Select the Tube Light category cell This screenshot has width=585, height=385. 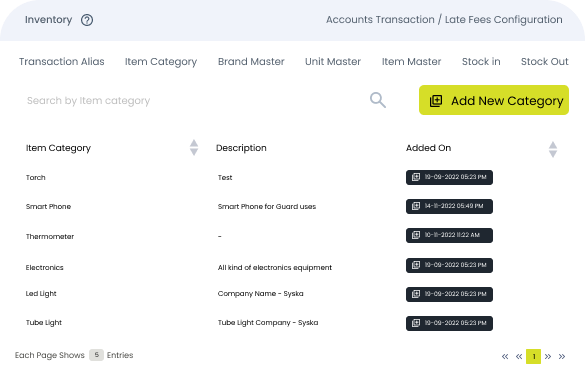click(44, 323)
